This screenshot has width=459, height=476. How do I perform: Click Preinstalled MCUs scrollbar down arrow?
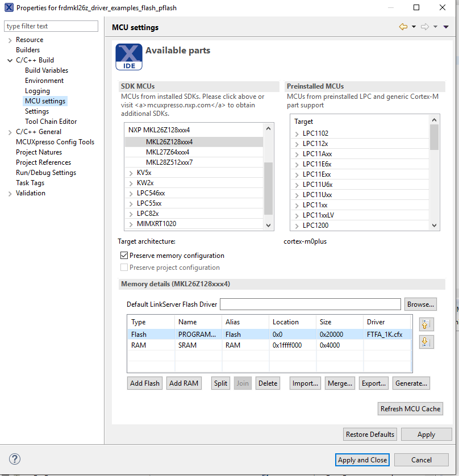[x=434, y=226]
